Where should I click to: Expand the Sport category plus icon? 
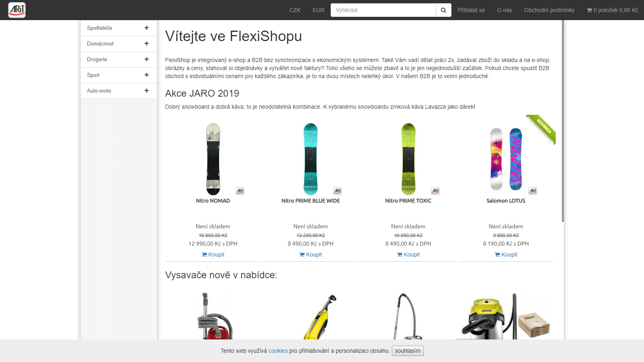click(x=147, y=75)
